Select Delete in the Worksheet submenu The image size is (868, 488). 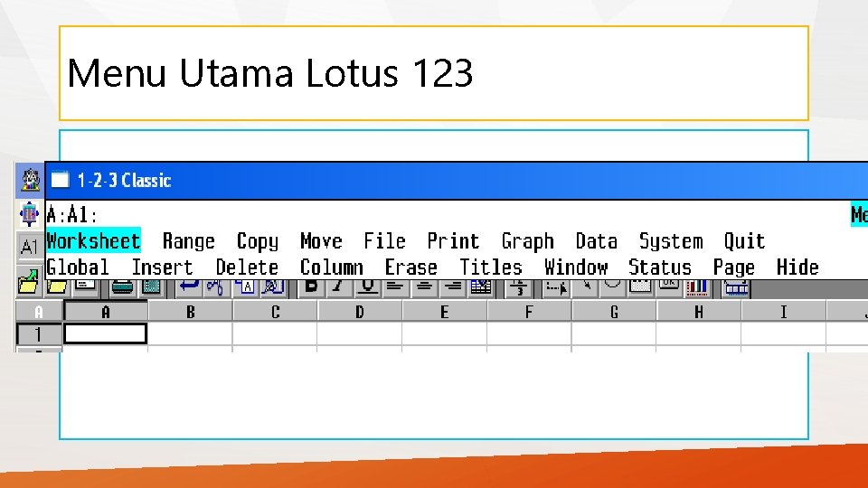(247, 267)
